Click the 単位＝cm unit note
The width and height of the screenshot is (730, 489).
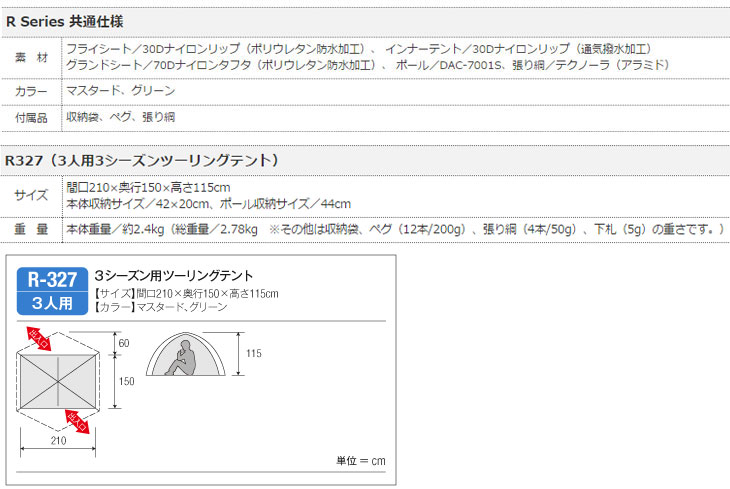(360, 460)
